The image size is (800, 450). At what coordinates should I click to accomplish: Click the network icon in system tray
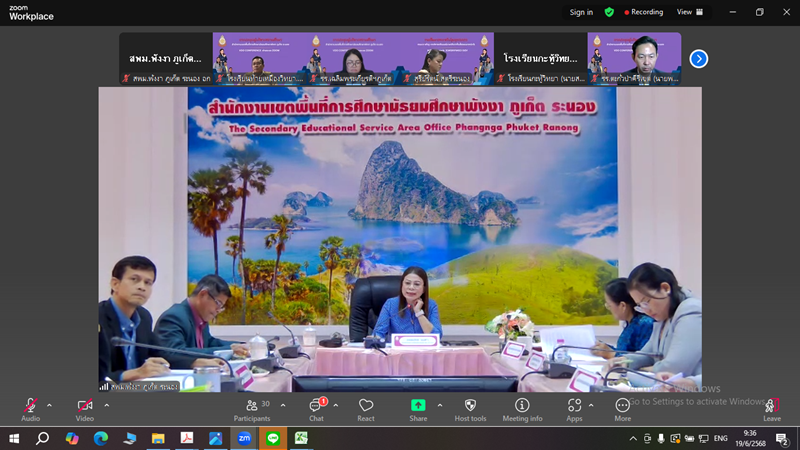(704, 438)
